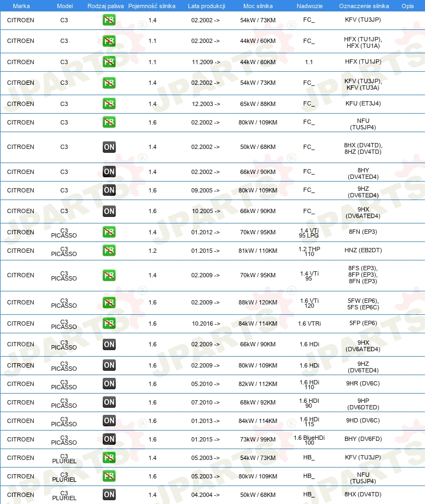The width and height of the screenshot is (425, 504).
Task: Click diesel ON icon in C3 Picasso 9HZ row
Action: 109,365
